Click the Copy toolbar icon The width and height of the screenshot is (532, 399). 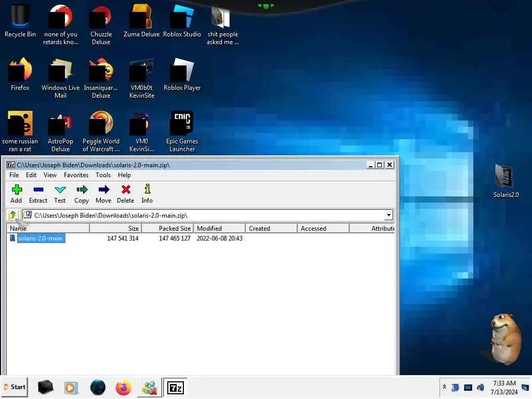82,194
